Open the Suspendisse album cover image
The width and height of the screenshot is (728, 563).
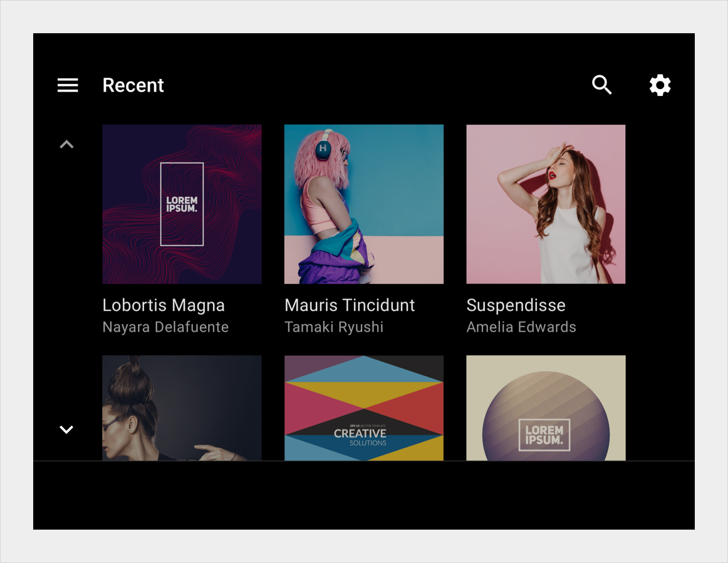(546, 204)
